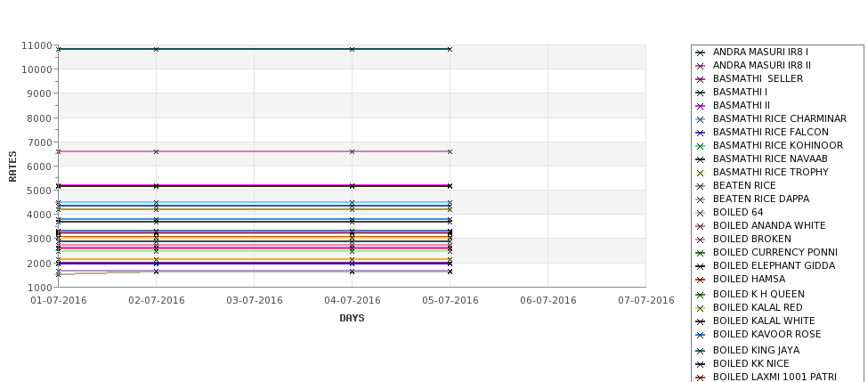Select the BASMATHI RICE CHARMINAR legend entry
This screenshot has height=382, width=868.
tap(779, 119)
